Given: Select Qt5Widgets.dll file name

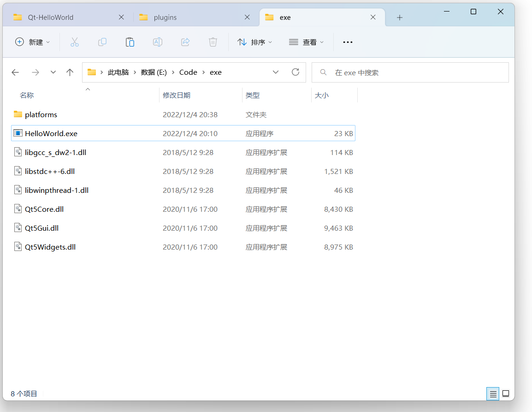Looking at the screenshot, I should (50, 247).
